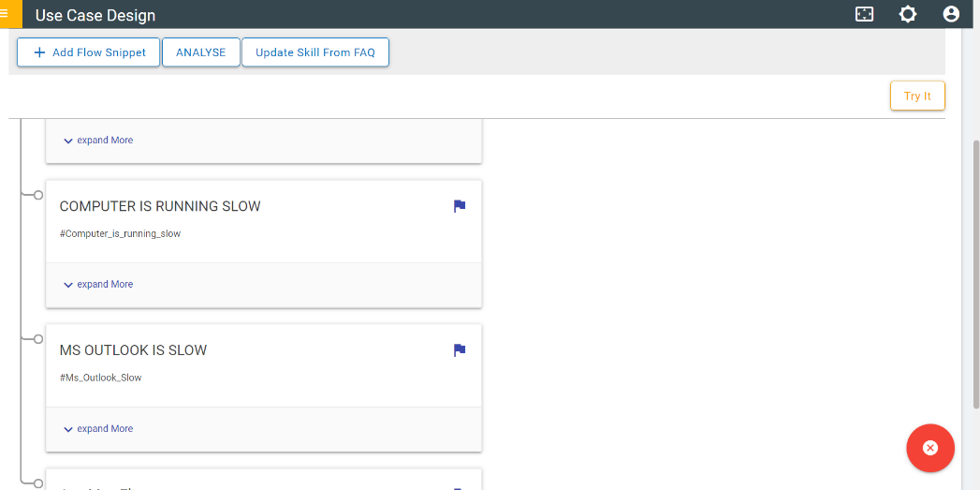The height and width of the screenshot is (490, 980).
Task: Click flag icon on Computer Is Running Slow
Action: (460, 206)
